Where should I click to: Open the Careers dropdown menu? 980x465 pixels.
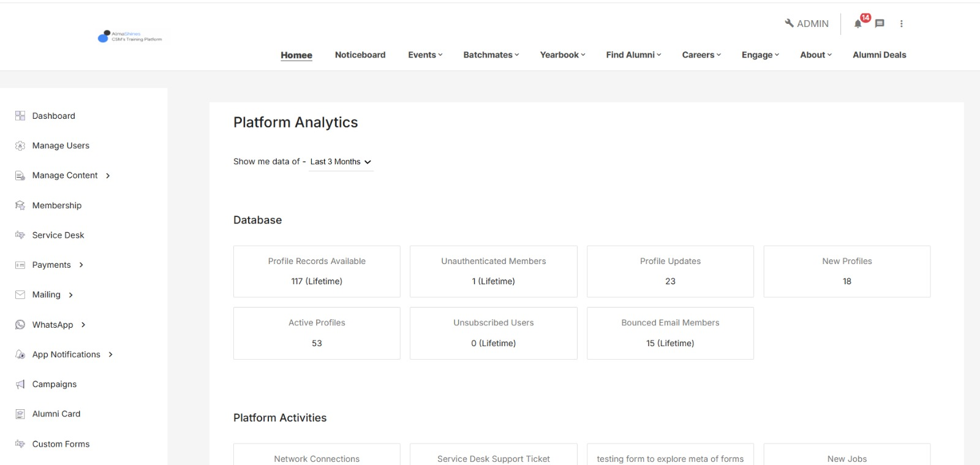(x=701, y=55)
